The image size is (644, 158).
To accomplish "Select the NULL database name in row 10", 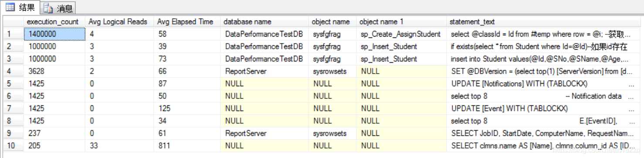I will point(264,145).
